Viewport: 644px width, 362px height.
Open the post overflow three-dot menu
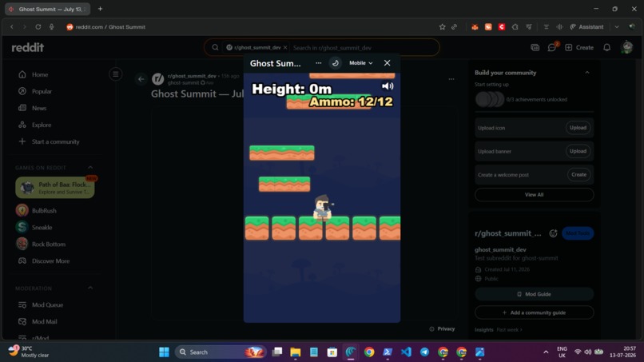tap(451, 79)
